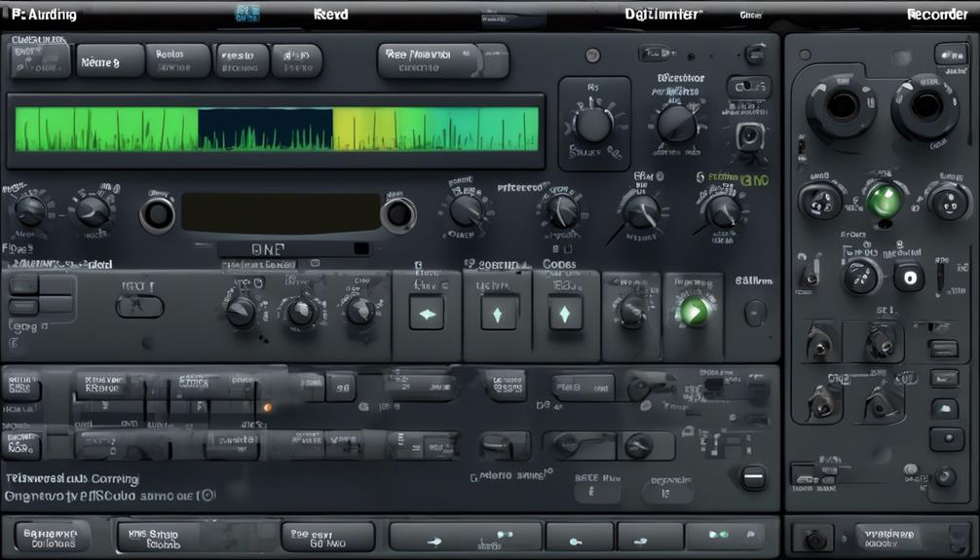Click the Codes label

click(559, 264)
